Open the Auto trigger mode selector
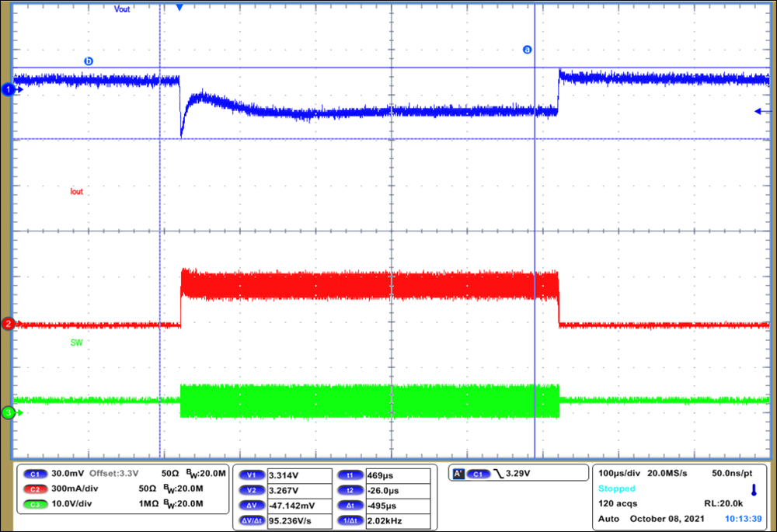Screen dimensions: 777x532 tap(609, 517)
